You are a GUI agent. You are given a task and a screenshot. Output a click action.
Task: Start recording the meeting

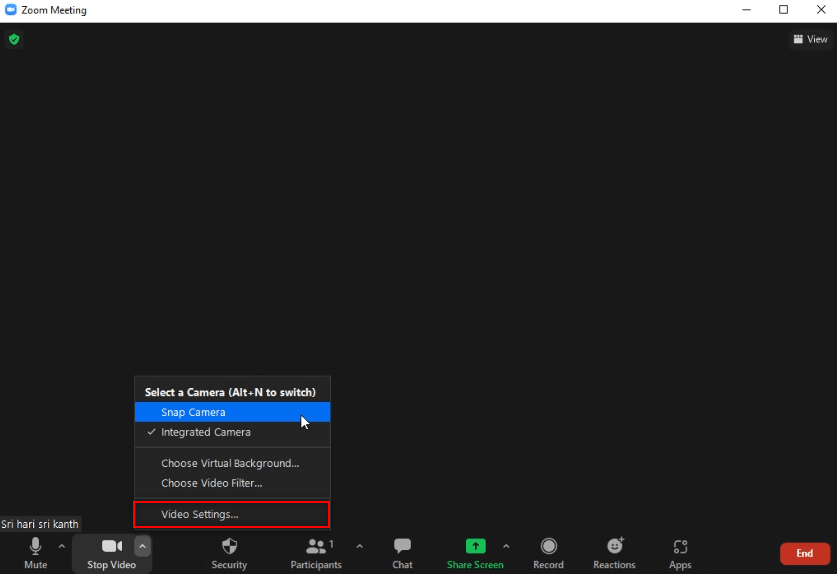pos(548,554)
